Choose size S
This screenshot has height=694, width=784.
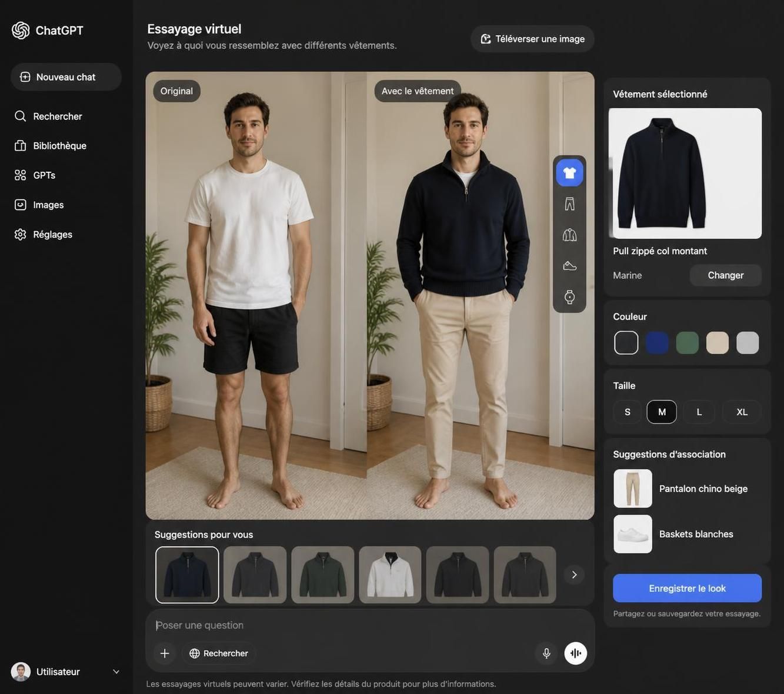click(x=628, y=412)
